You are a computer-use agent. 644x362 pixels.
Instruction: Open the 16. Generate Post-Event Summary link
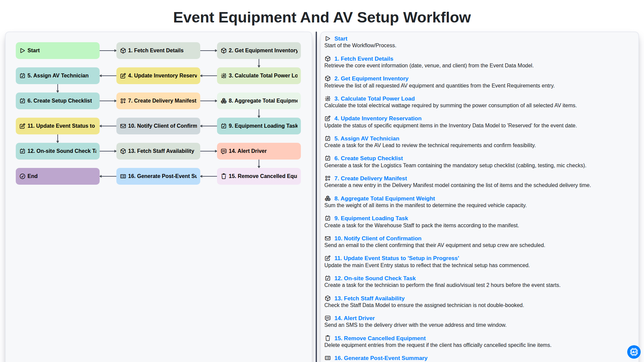coord(381,358)
